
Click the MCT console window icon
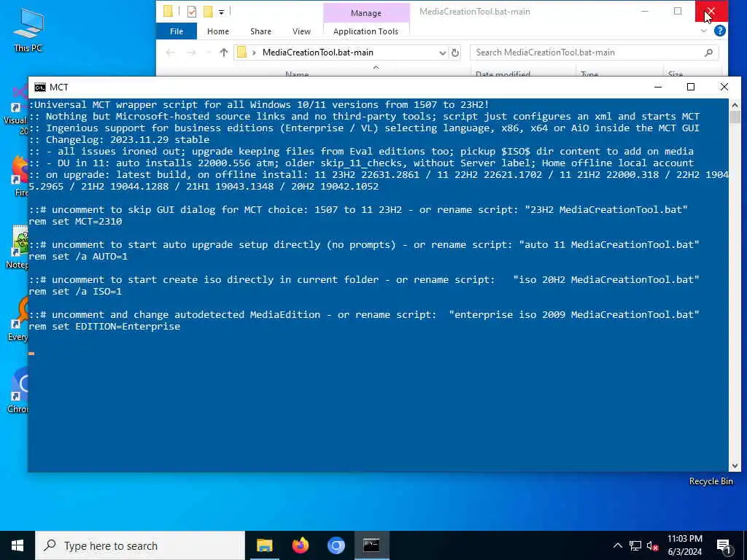coord(40,87)
